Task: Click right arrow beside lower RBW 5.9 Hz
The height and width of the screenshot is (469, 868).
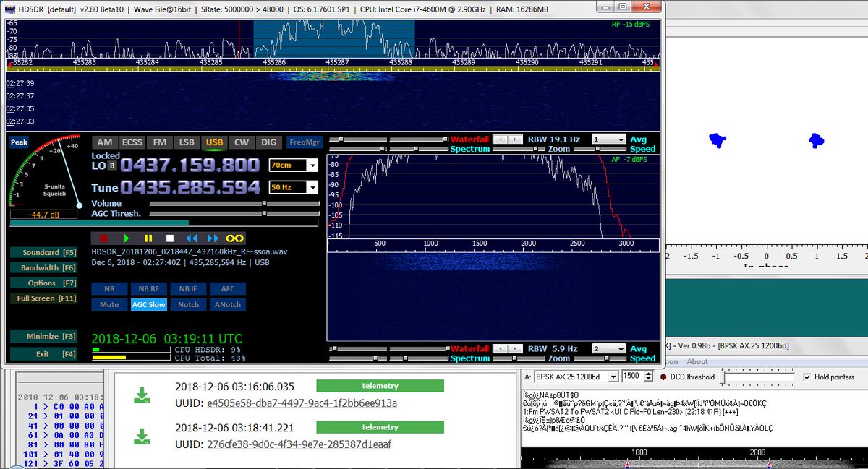Action: pyautogui.click(x=514, y=349)
